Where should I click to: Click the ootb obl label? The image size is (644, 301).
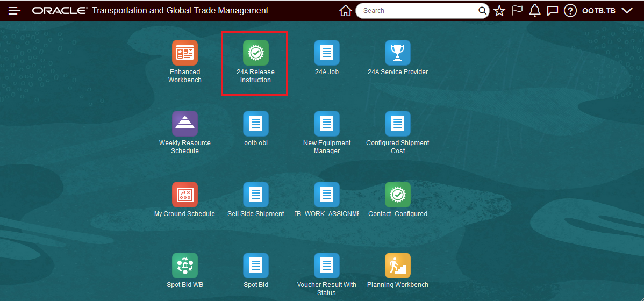click(255, 143)
